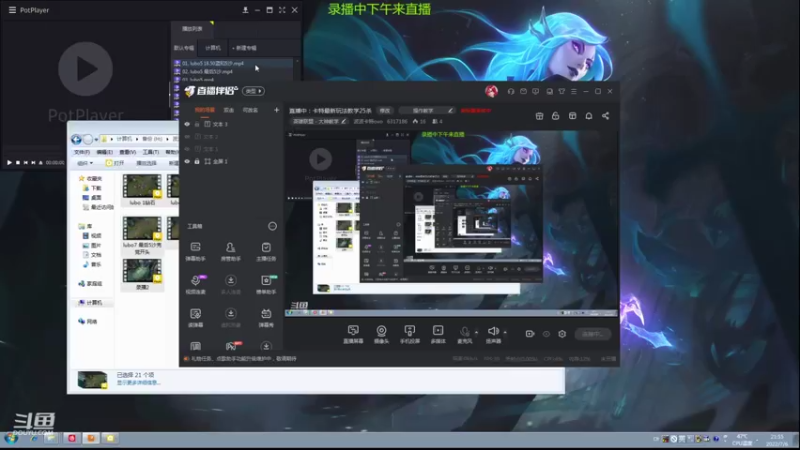Screen dimensions: 800x450
Task: Add the 多媒体 multimedia source
Action: coord(438,334)
